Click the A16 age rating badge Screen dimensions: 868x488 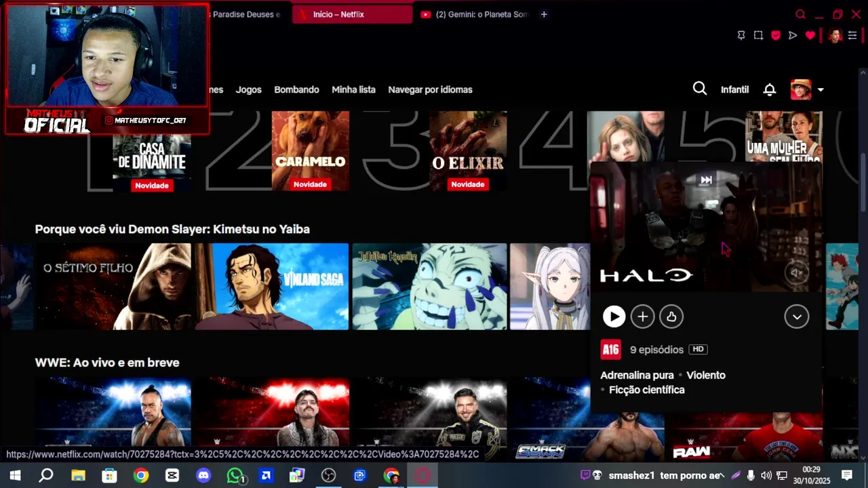pos(611,350)
